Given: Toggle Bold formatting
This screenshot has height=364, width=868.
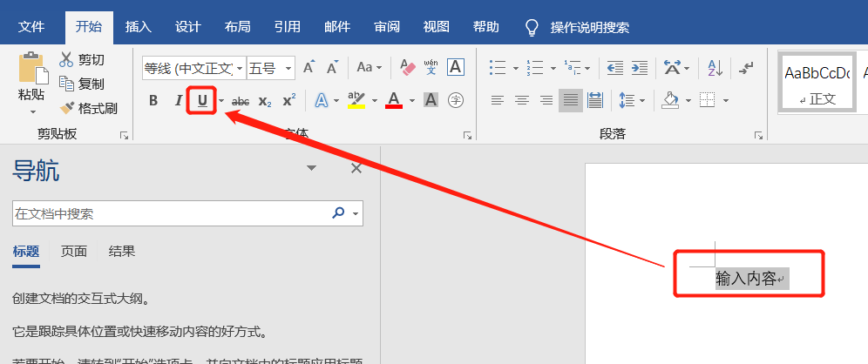Looking at the screenshot, I should pyautogui.click(x=153, y=101).
